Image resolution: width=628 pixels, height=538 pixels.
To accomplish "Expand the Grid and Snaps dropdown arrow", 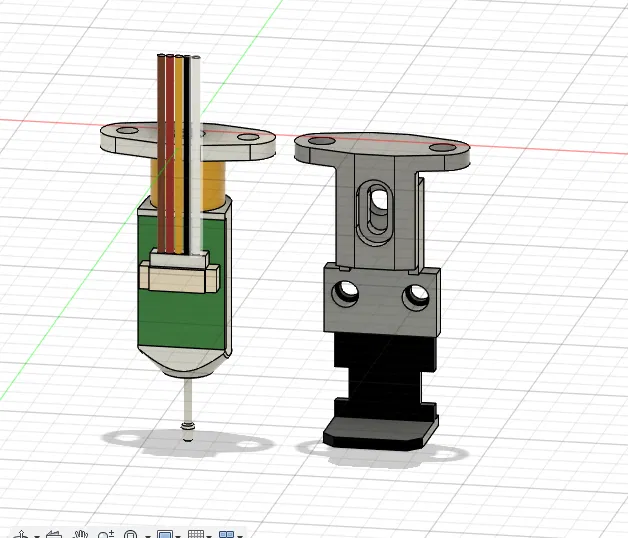I will 209,536.
